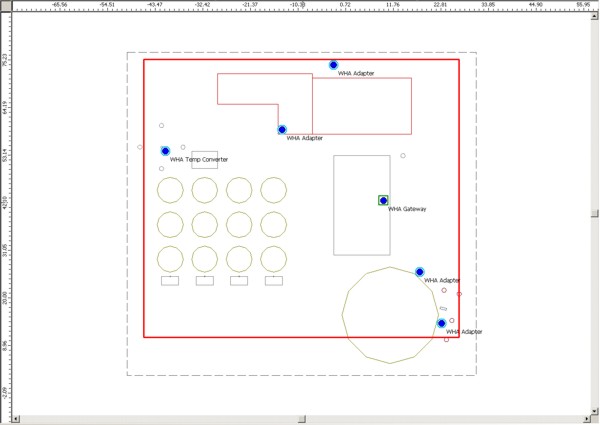Select the WHA Temp Converter device icon
Screen dimensions: 600x425
pos(166,151)
